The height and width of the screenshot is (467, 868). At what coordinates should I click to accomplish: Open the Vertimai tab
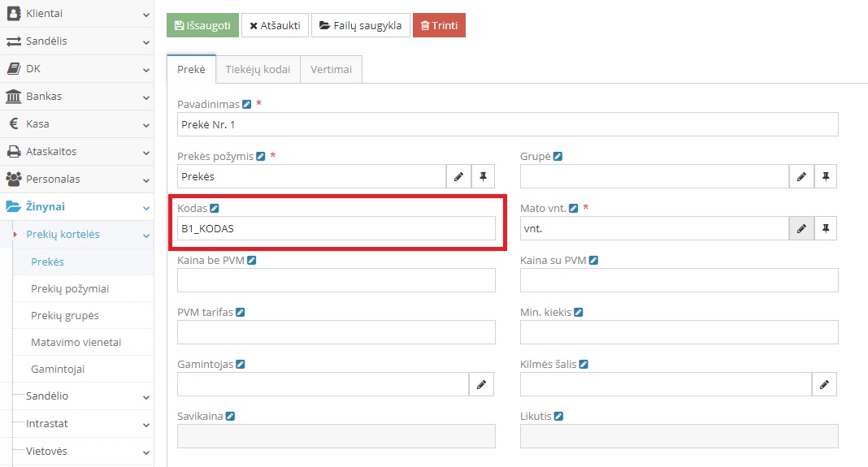tap(331, 70)
